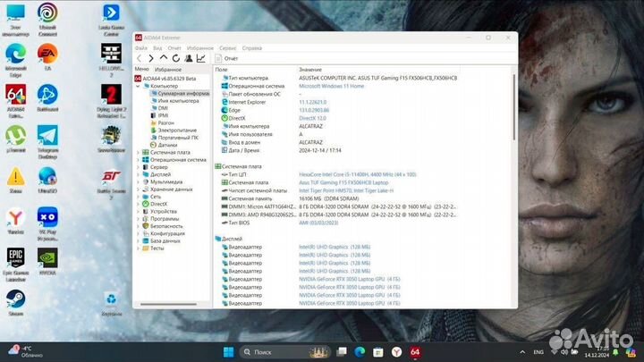Click the Отчет report button in toolbar

coord(227,58)
